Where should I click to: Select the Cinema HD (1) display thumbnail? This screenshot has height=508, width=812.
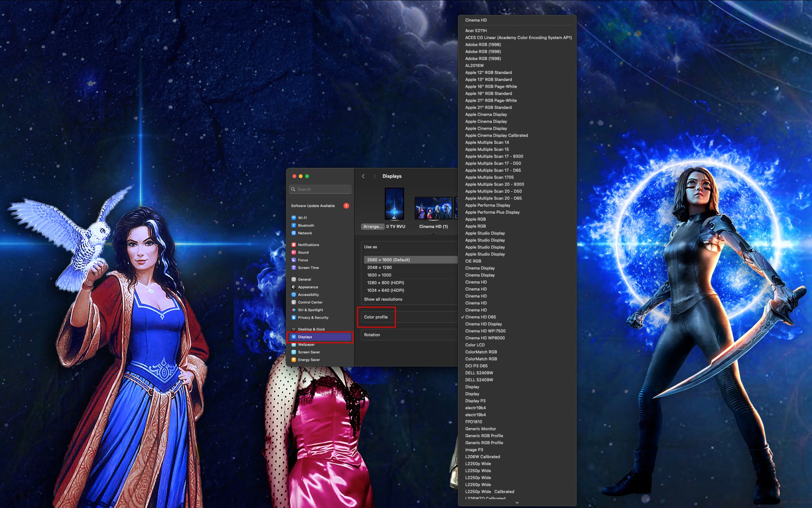tap(433, 208)
